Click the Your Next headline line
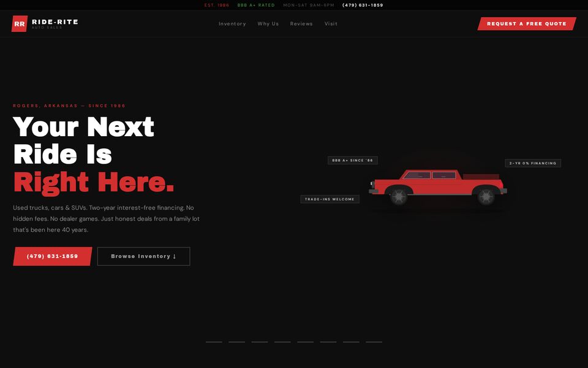Screen dimensions: 588x368 (x=84, y=126)
